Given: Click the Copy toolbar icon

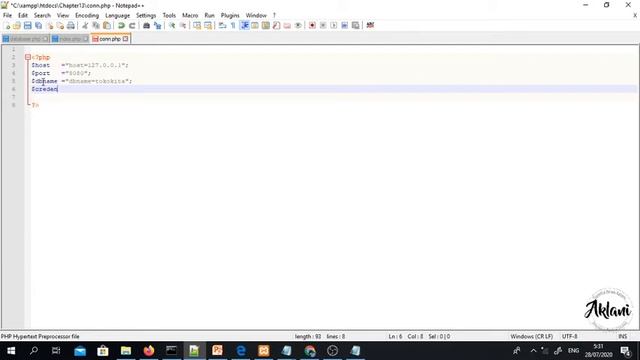Looking at the screenshot, I should (96, 26).
